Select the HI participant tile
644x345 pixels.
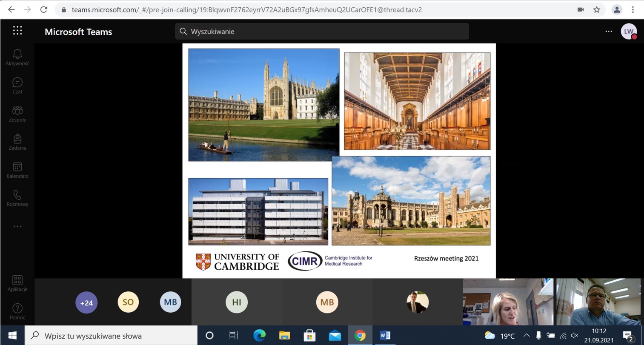[237, 302]
